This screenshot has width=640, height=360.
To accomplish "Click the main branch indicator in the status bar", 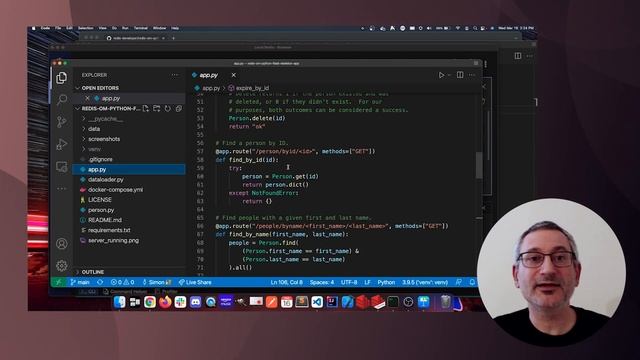I will click(x=80, y=282).
